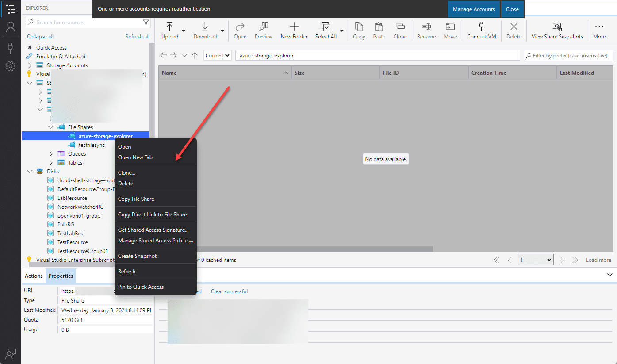Screen dimensions: 617x364
Task: Collapse the File Shares node
Action: (x=51, y=127)
